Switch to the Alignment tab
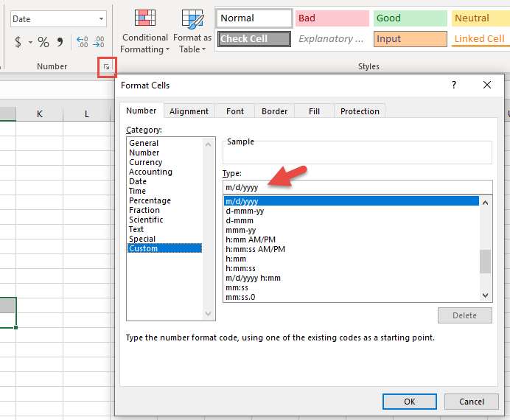The height and width of the screenshot is (420, 510). click(189, 111)
